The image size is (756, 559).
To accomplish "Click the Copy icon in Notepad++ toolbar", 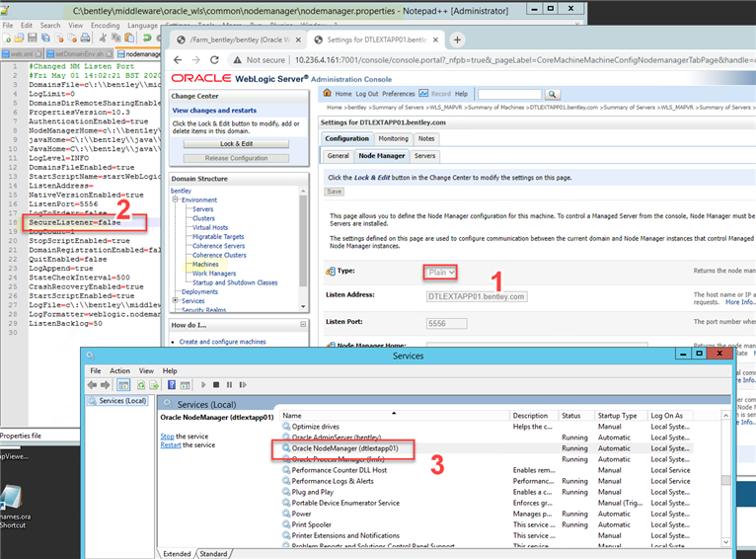I will coord(116,38).
